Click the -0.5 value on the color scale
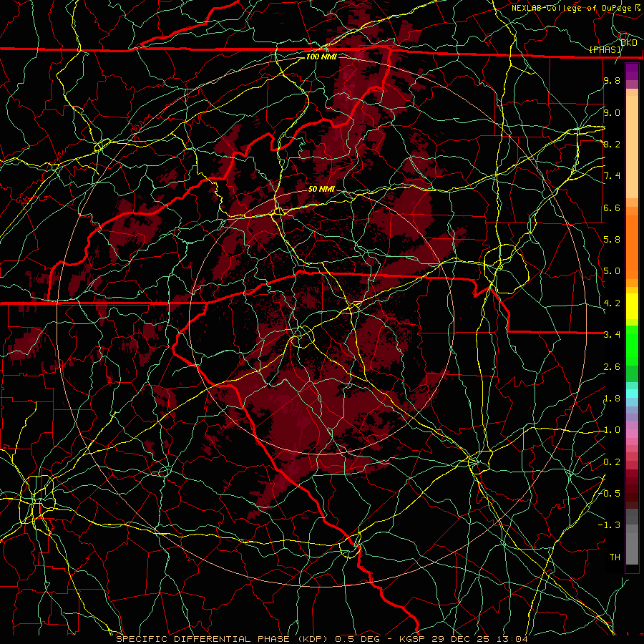Image resolution: width=644 pixels, height=644 pixels. coord(610,493)
